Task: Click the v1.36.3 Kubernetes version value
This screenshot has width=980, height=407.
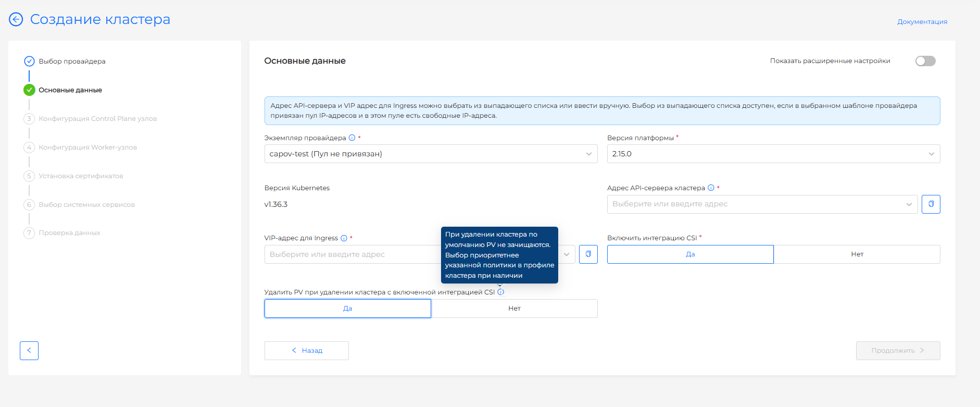Action: tap(276, 204)
